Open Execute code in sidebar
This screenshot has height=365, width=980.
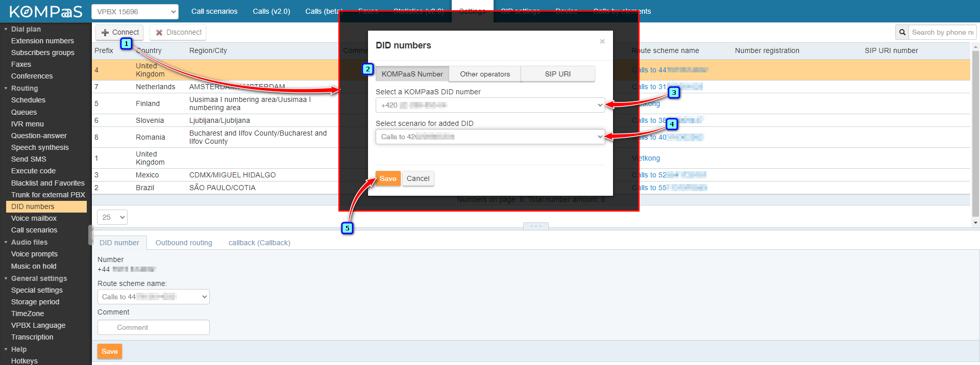tap(33, 171)
